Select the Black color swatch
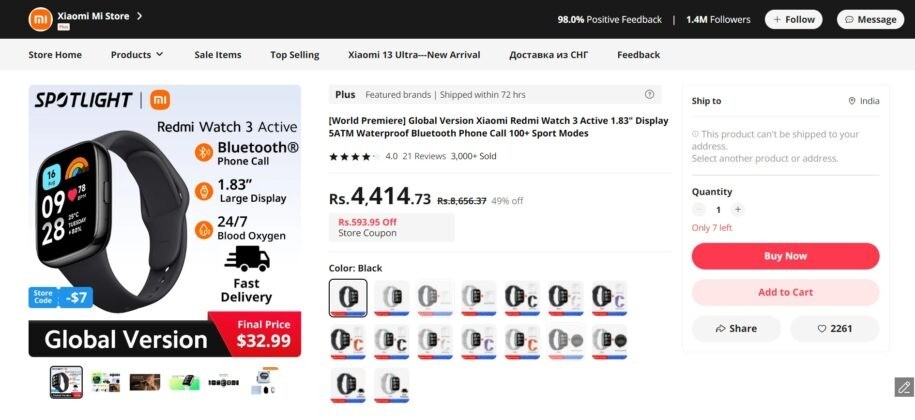Viewport: 915px width, 420px height. [348, 298]
